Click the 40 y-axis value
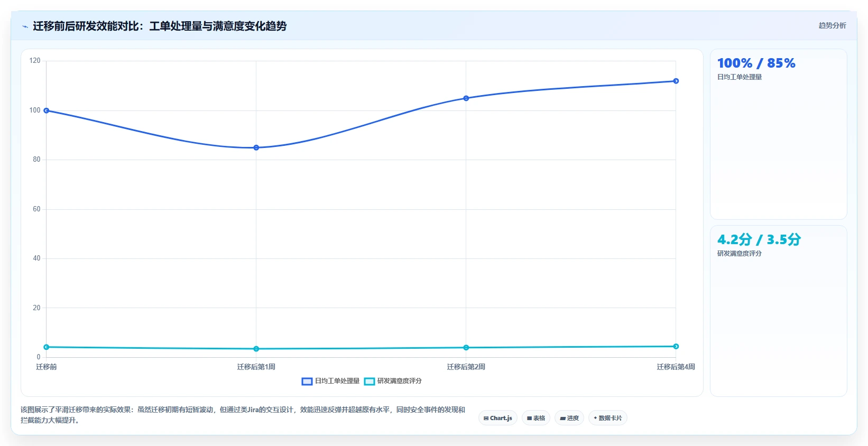The image size is (868, 446). pos(36,258)
